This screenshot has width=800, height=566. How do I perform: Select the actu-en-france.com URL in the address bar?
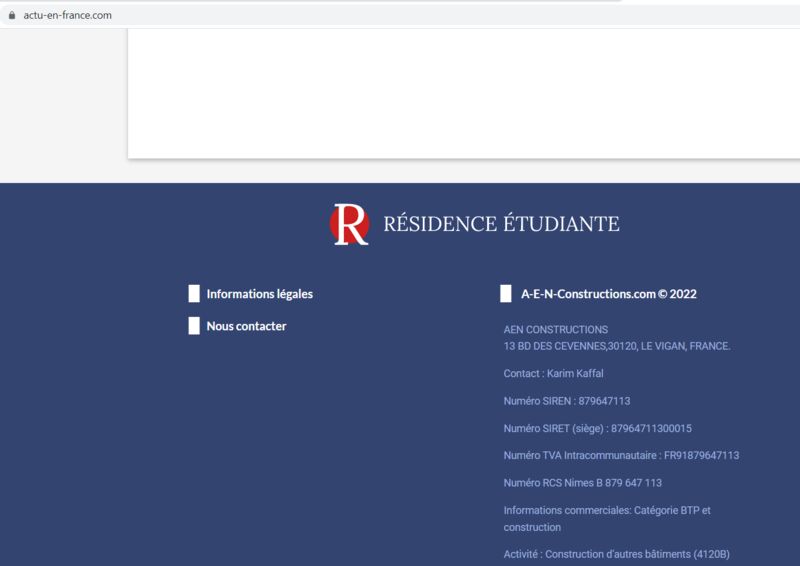(x=67, y=15)
